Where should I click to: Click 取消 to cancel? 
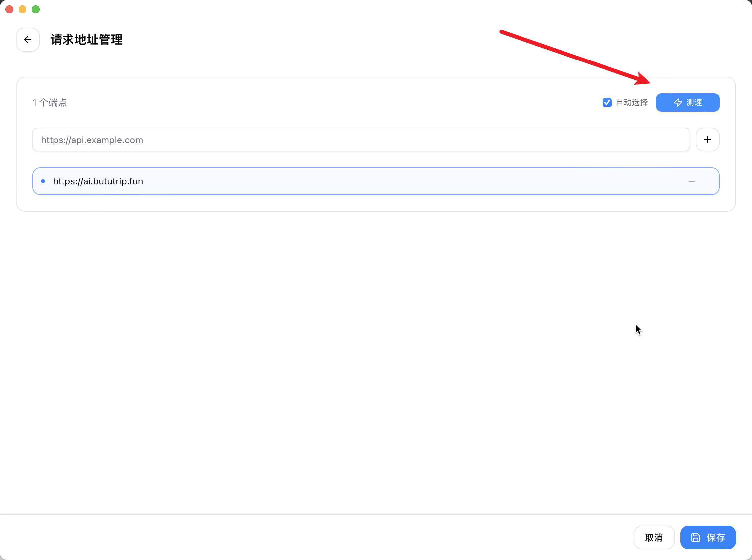click(654, 537)
